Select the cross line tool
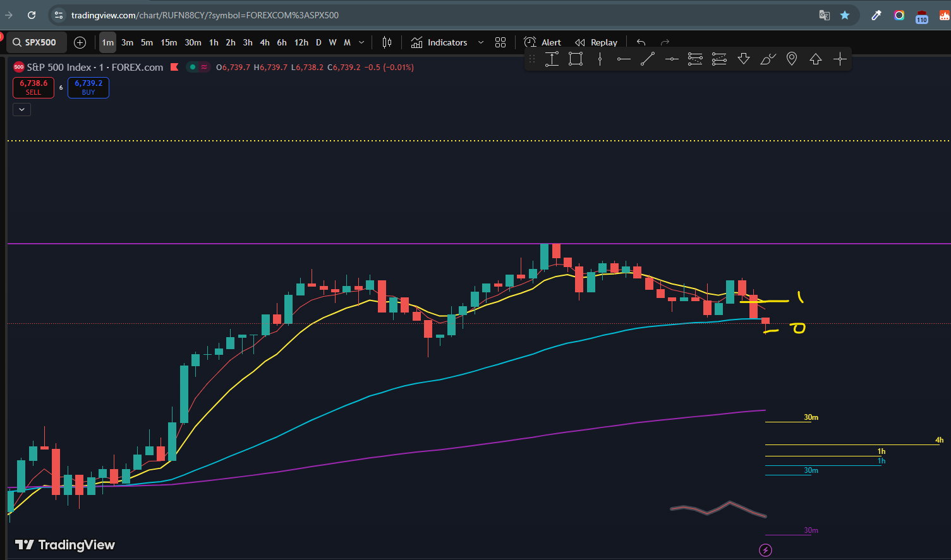 840,59
